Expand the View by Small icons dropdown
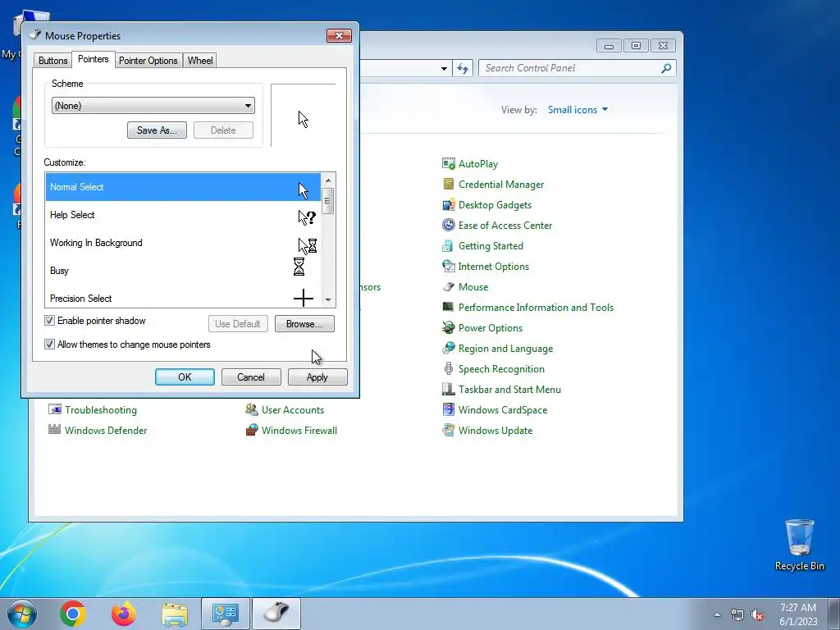The height and width of the screenshot is (630, 840). coord(577,110)
